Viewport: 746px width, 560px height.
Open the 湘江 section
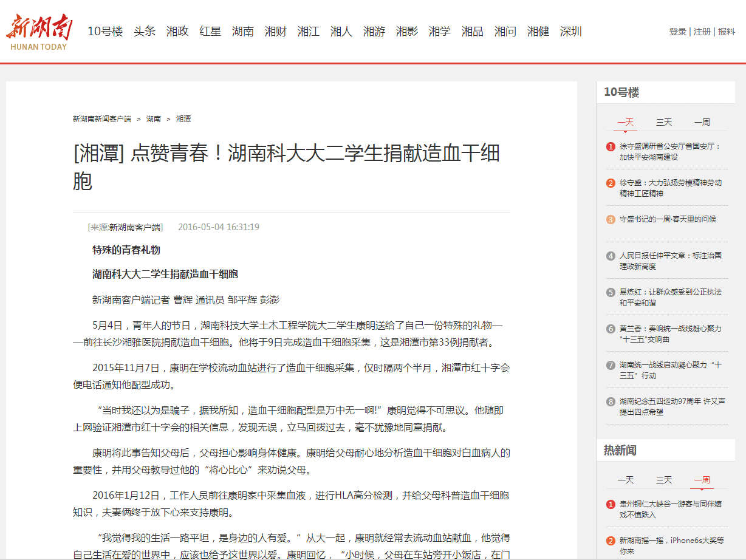pyautogui.click(x=309, y=32)
